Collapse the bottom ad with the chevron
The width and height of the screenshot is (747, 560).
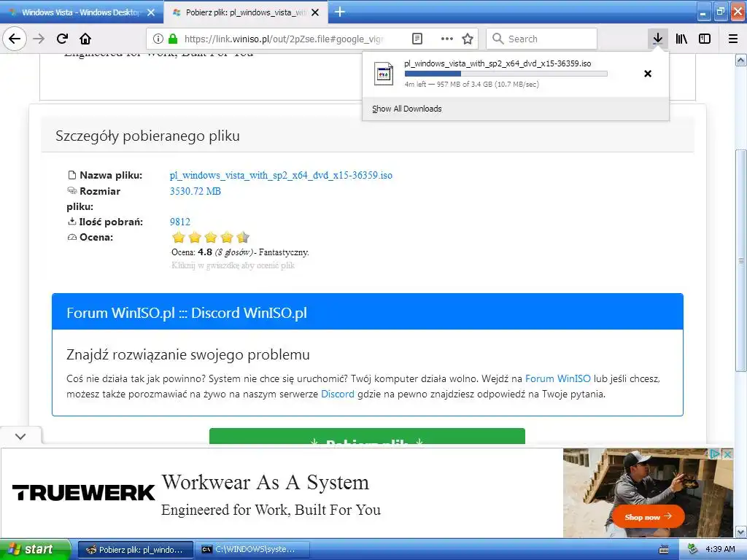pyautogui.click(x=20, y=436)
